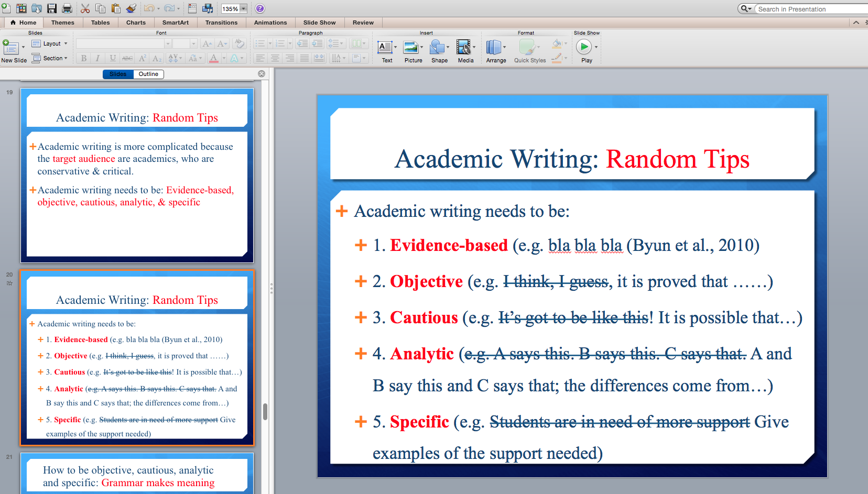
Task: Select the Format Painter brush icon
Action: tap(132, 8)
